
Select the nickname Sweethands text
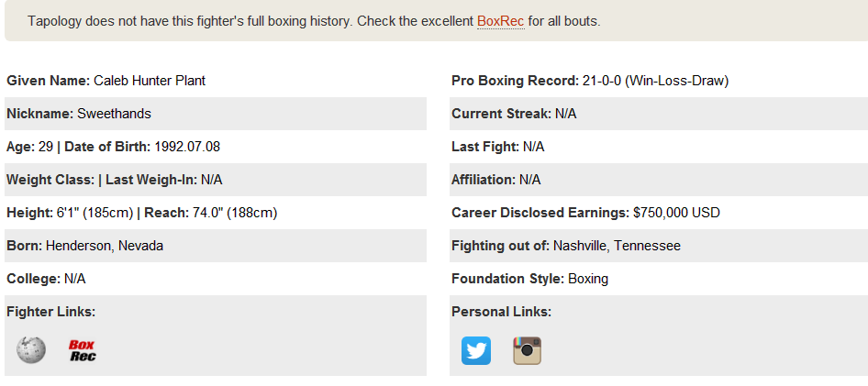114,114
